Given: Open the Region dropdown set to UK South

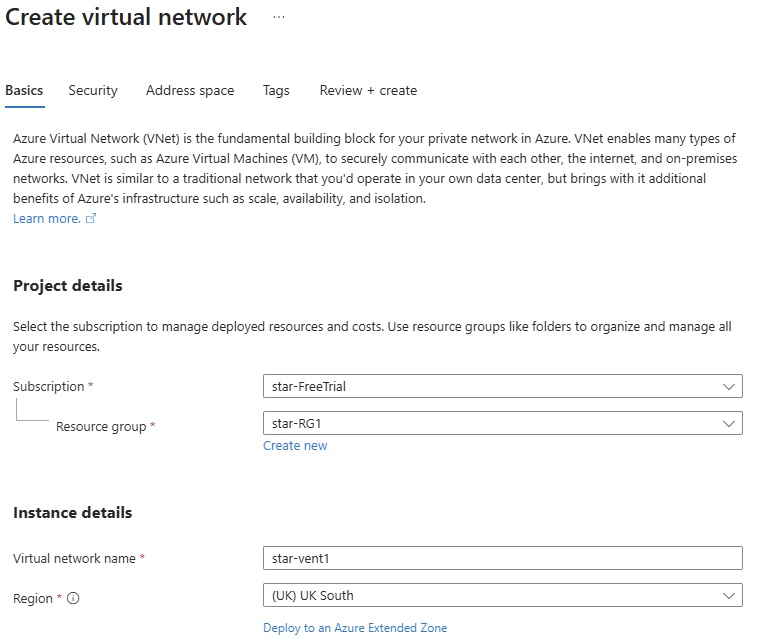Looking at the screenshot, I should 502,595.
